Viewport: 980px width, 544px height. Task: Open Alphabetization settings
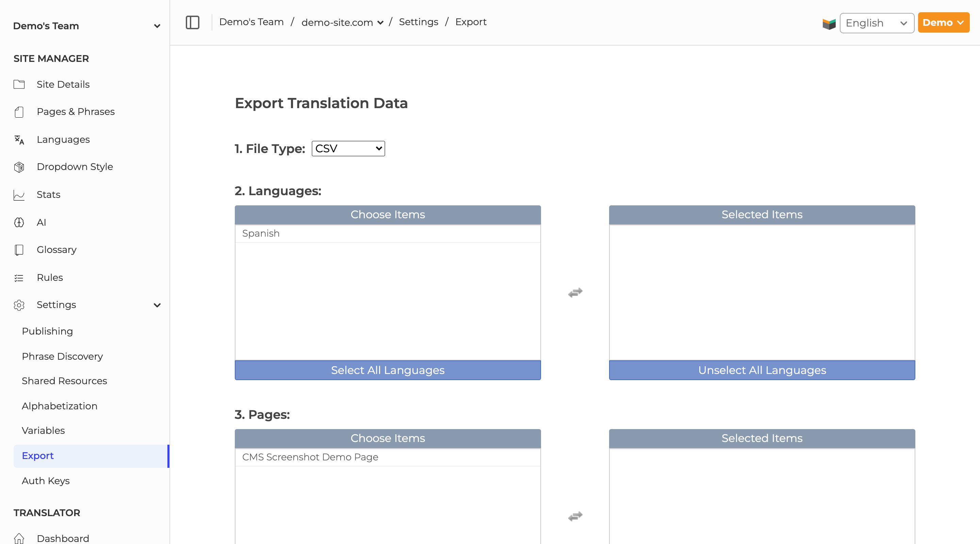click(x=59, y=406)
